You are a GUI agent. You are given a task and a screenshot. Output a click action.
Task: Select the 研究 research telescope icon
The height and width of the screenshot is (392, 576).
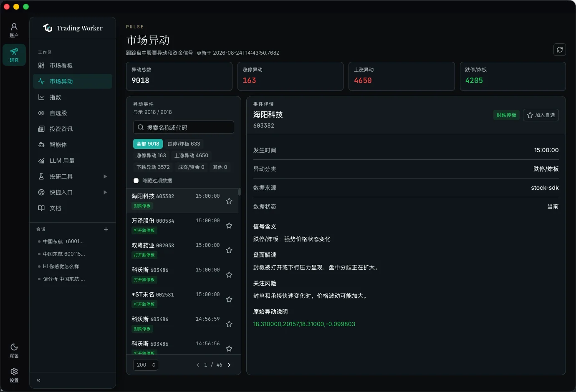coord(14,55)
